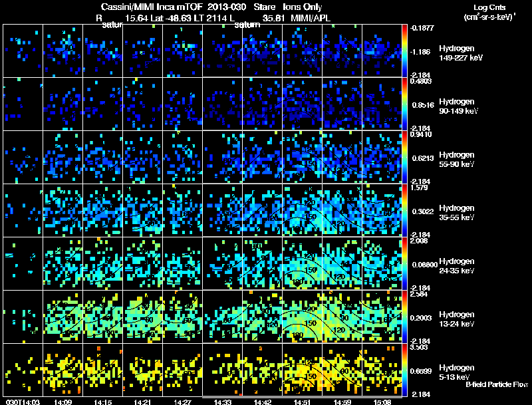Open the 5-13 keV image at 14:51
The width and height of the screenshot is (532, 405).
303,370
